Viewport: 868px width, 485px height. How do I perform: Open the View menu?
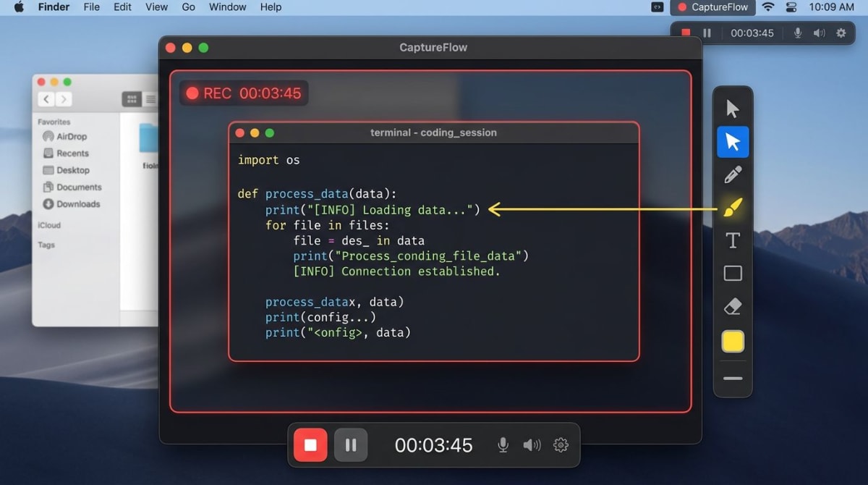tap(156, 7)
